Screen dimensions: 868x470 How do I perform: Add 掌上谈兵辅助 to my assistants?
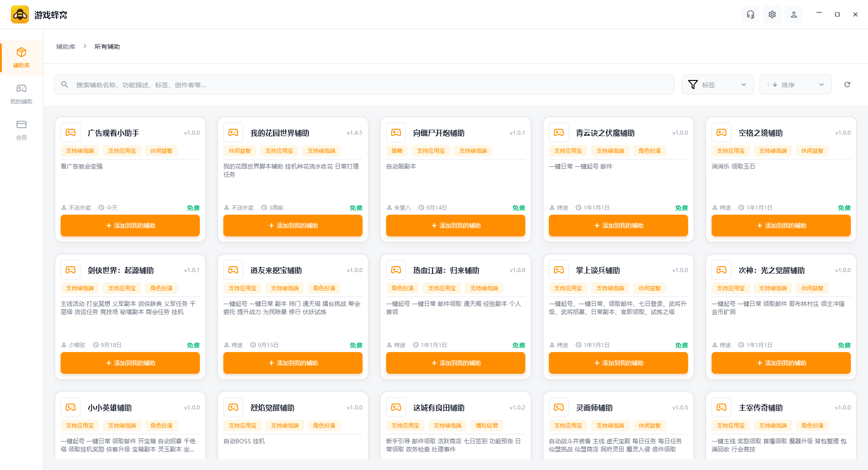click(618, 363)
